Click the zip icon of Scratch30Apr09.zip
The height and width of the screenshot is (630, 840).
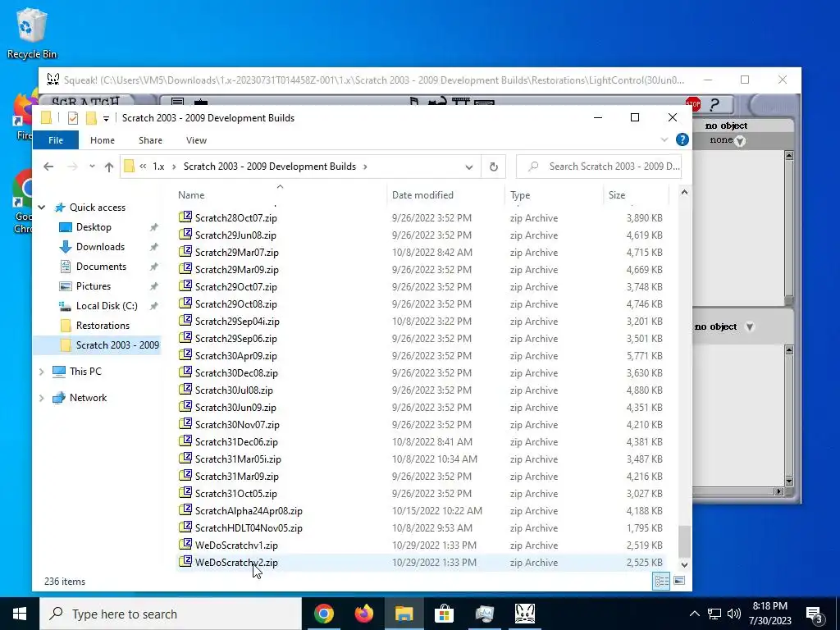(185, 354)
